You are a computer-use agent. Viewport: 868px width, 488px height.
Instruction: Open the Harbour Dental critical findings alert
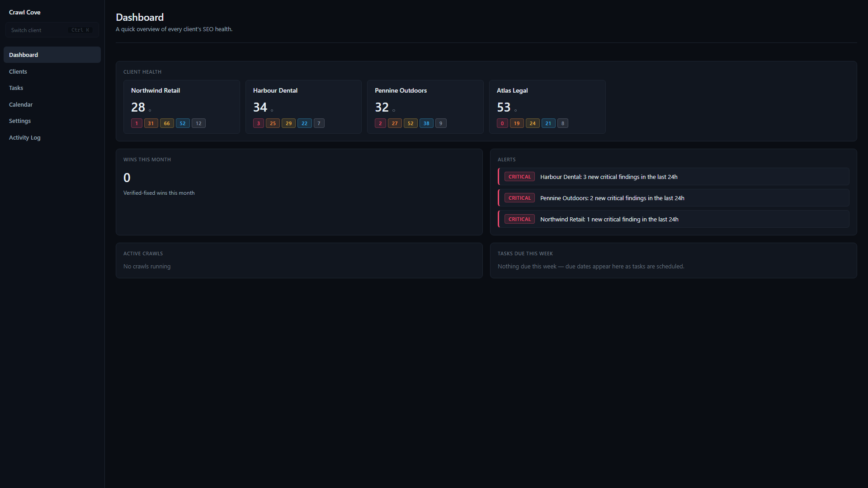674,177
